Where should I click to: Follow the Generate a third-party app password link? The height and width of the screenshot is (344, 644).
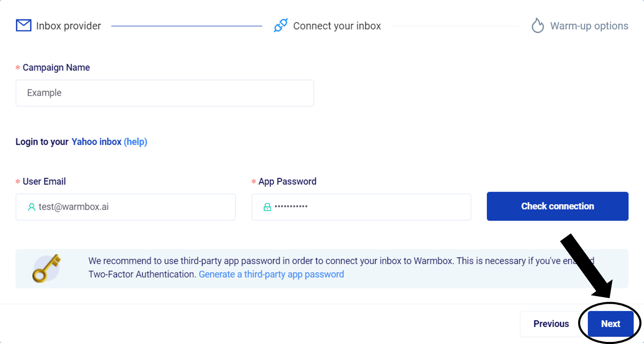[271, 274]
